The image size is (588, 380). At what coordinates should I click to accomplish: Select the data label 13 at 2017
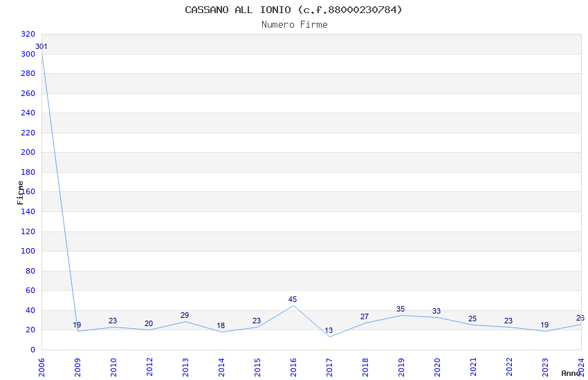pyautogui.click(x=329, y=330)
